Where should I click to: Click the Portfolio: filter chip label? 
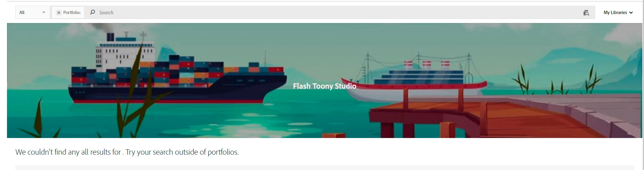[x=72, y=12]
